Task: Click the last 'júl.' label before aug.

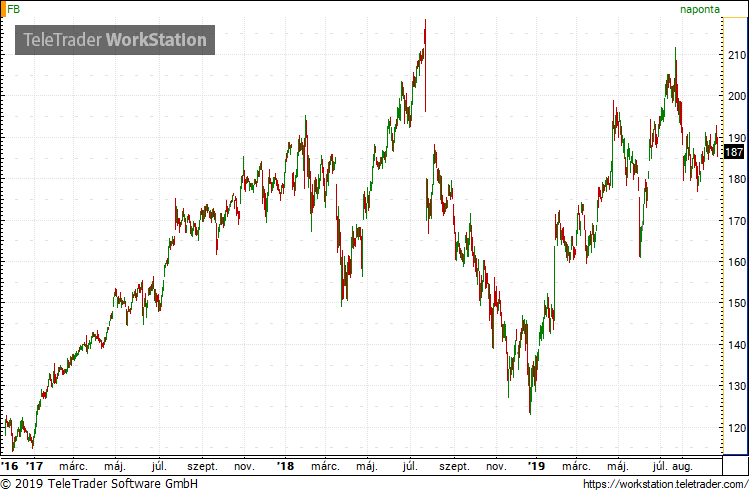Action: (x=659, y=466)
